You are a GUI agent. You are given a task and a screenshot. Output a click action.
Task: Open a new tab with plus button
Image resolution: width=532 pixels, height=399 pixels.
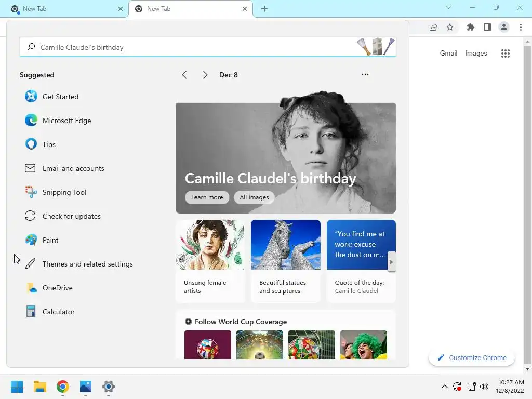(264, 9)
